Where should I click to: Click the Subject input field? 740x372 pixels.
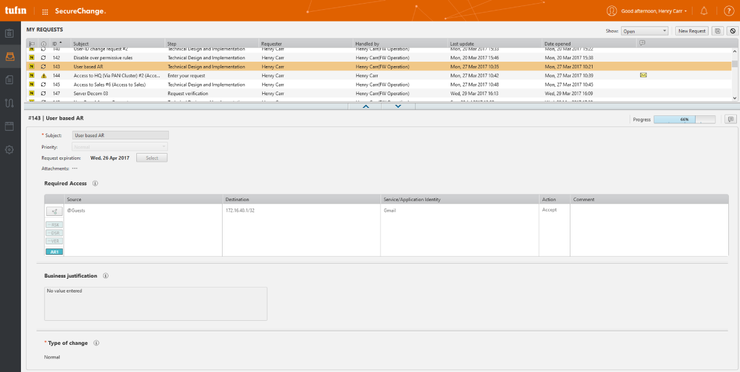[x=120, y=135]
